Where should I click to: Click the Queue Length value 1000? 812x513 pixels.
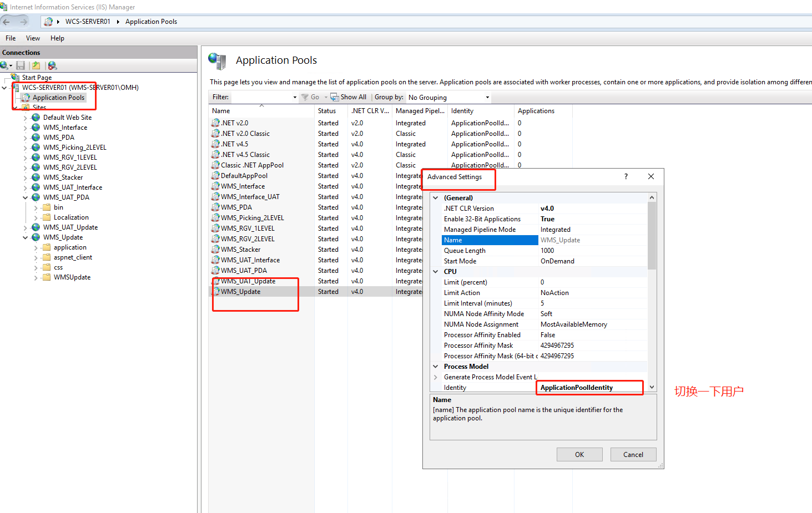(547, 251)
